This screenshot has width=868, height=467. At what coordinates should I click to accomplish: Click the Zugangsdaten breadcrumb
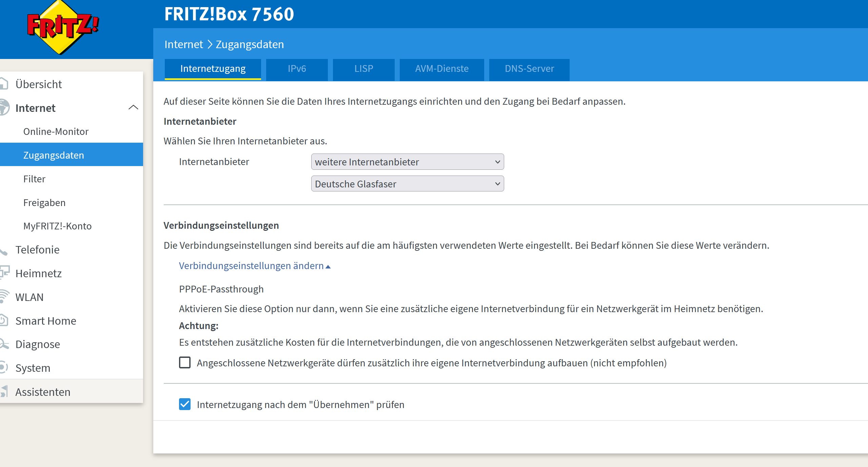pyautogui.click(x=250, y=44)
